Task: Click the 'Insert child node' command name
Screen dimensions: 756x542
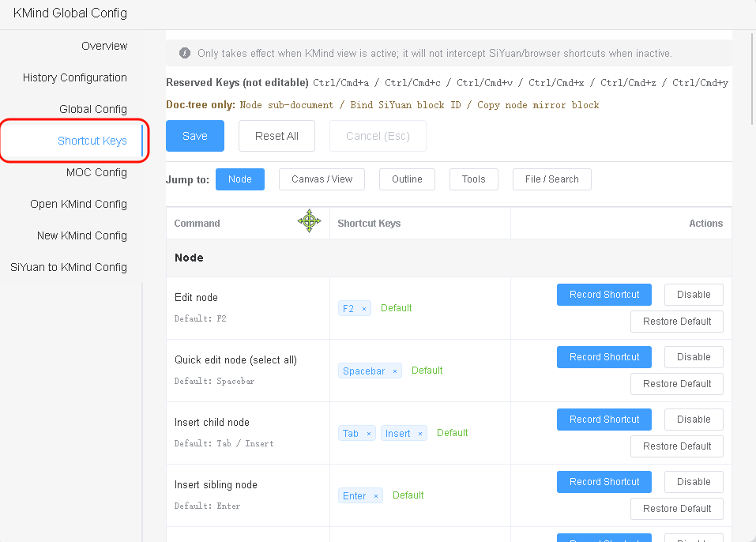Action: tap(213, 423)
